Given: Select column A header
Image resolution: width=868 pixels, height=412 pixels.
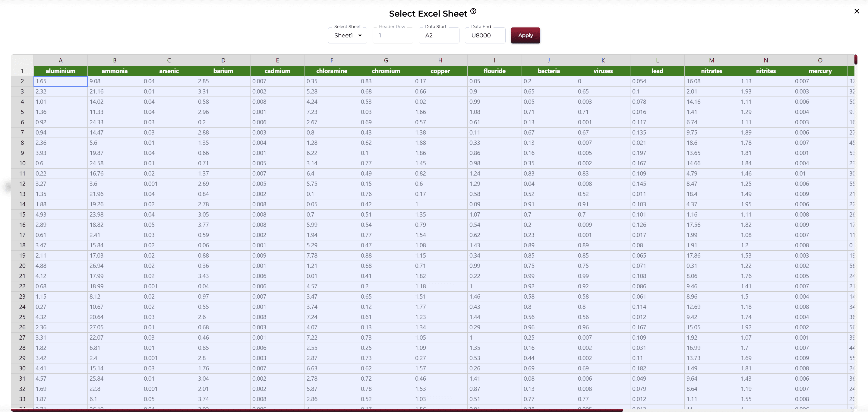Looking at the screenshot, I should [x=61, y=60].
